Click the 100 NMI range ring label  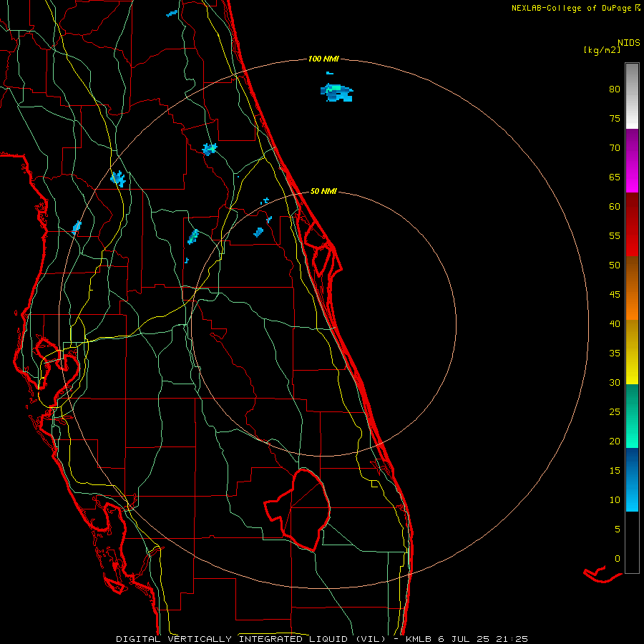(323, 59)
